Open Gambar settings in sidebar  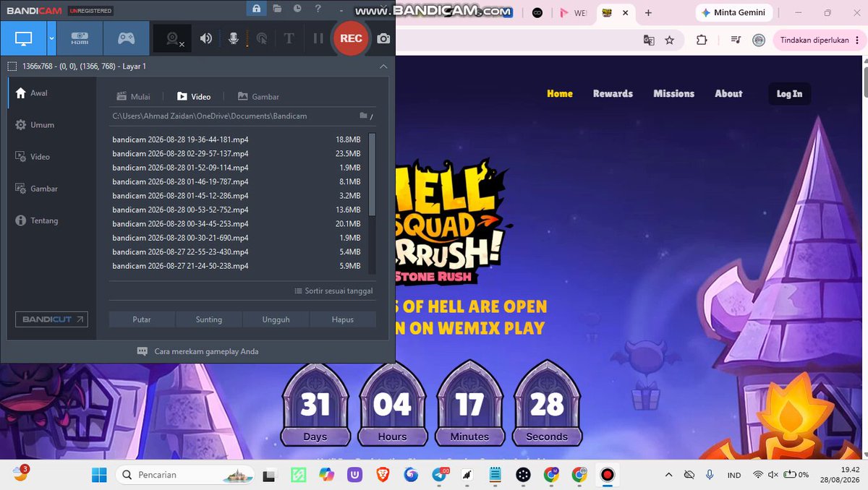(51, 189)
